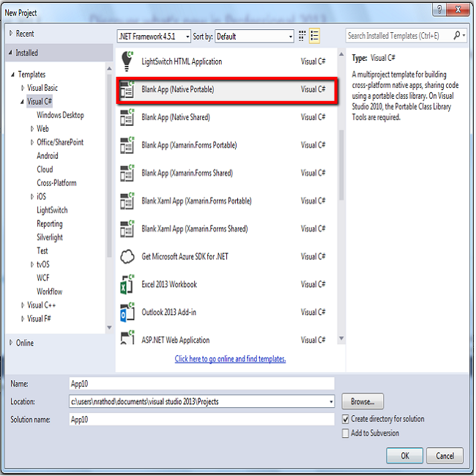Expand the Visual F# node
The height and width of the screenshot is (476, 476).
click(23, 319)
